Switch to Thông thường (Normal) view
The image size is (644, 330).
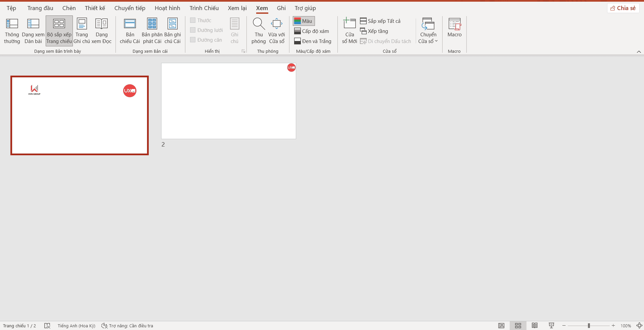click(x=12, y=31)
